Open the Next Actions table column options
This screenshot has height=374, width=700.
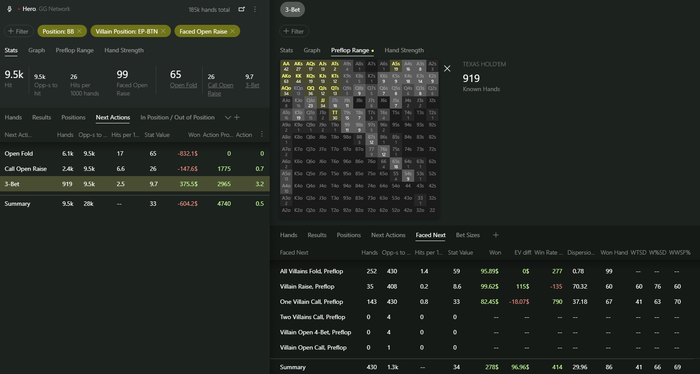click(262, 134)
